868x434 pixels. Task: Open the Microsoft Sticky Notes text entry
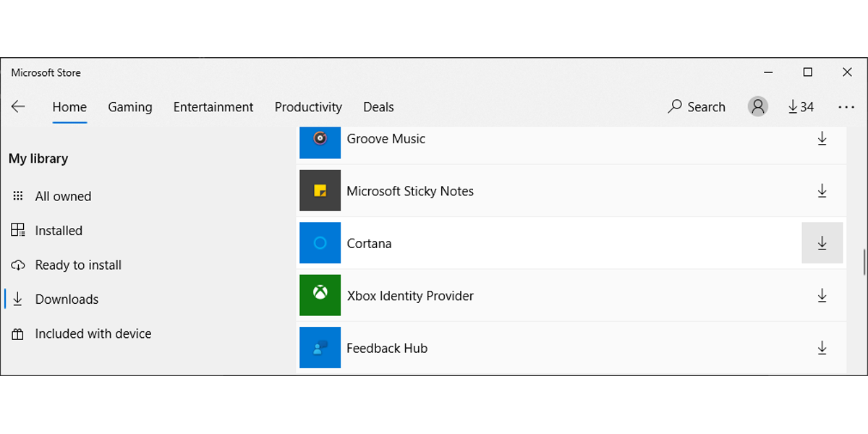[410, 191]
